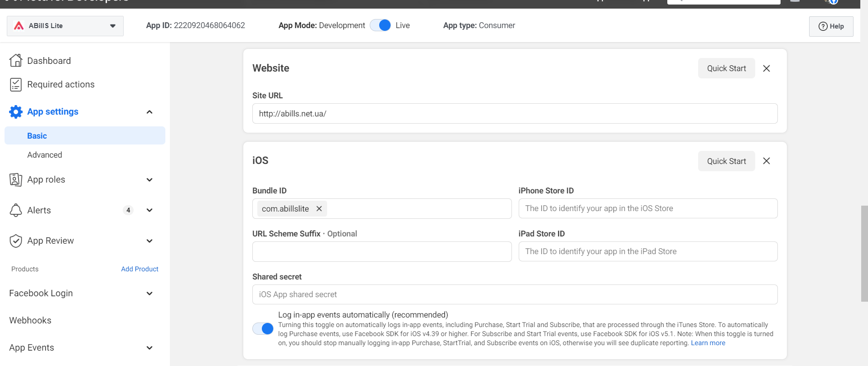This screenshot has height=366, width=868.
Task: Click the Alerts bell icon
Action: pyautogui.click(x=16, y=210)
